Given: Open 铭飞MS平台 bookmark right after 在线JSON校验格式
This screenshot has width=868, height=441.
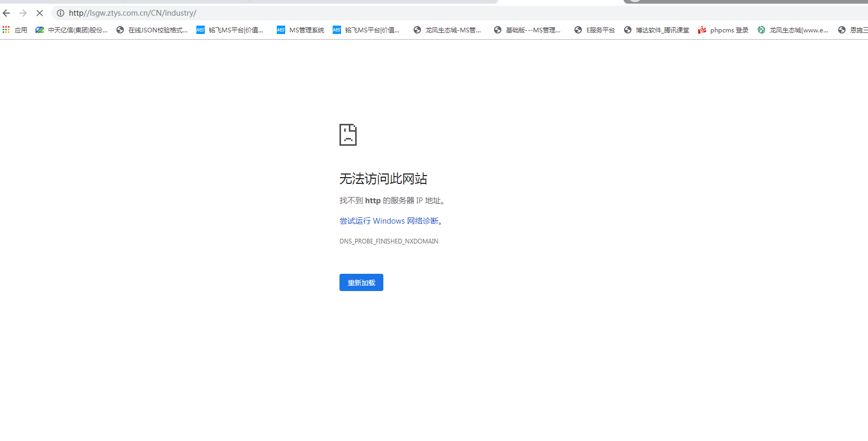Looking at the screenshot, I should coord(230,30).
